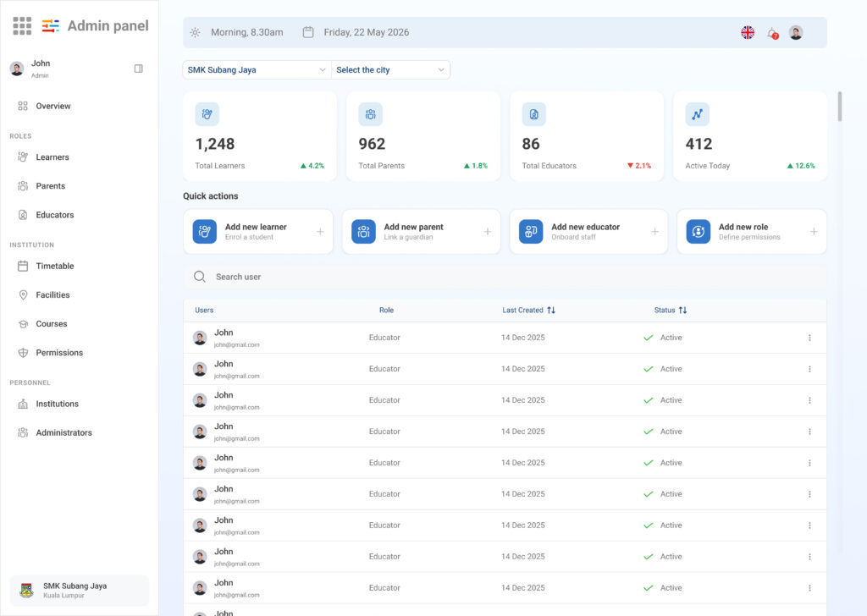Click the plus icon on Add new parent
Screen dimensions: 867x616
[487, 232]
